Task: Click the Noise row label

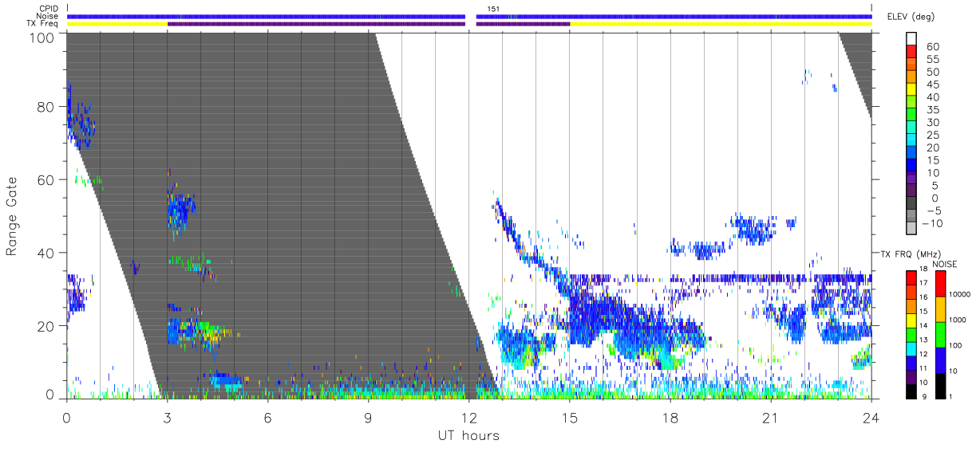Action: click(x=47, y=16)
